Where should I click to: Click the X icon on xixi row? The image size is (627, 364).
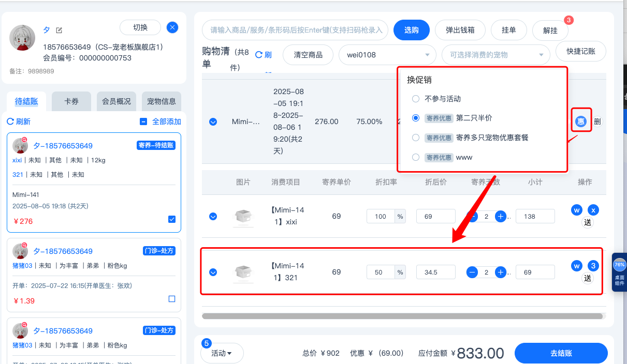(594, 210)
